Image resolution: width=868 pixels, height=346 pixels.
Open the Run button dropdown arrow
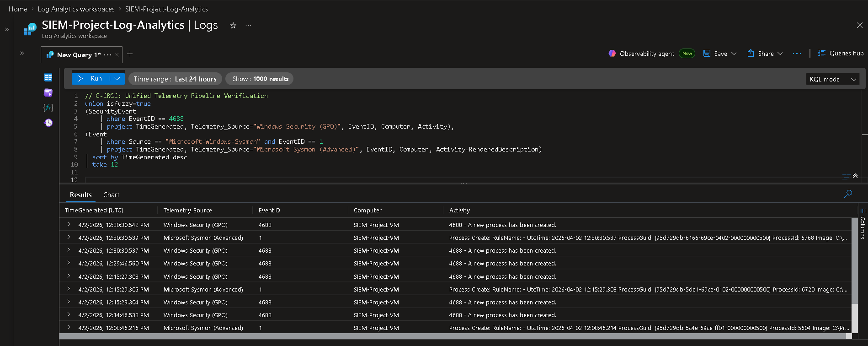click(x=117, y=79)
